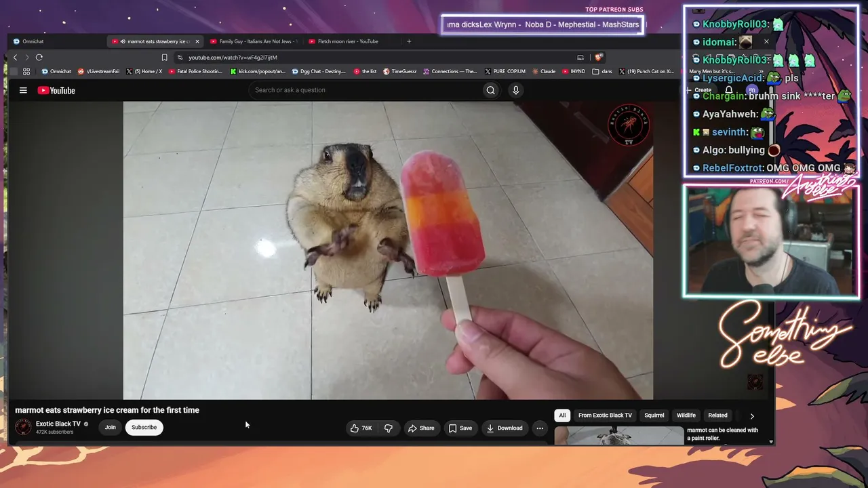Viewport: 868px width, 488px height.
Task: Click the Create button in YouTube header
Action: 700,90
